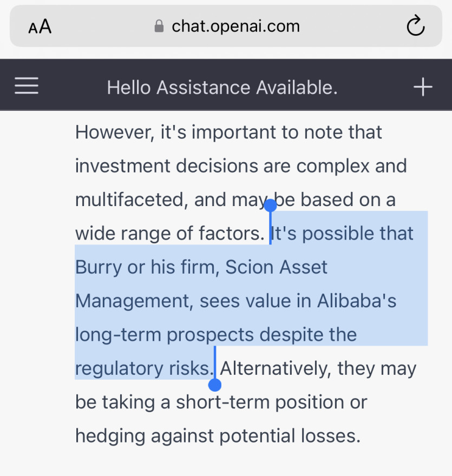The height and width of the screenshot is (476, 452).
Task: Open the hamburger sidebar menu
Action: click(x=27, y=87)
